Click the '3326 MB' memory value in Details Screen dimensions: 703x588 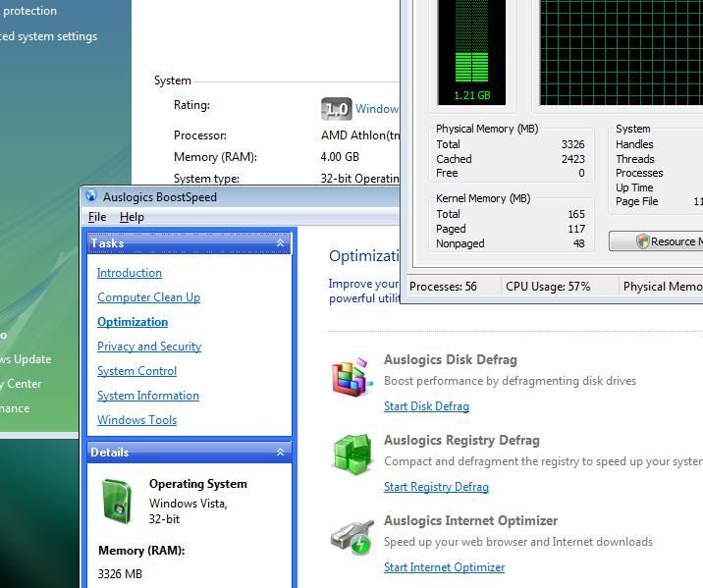point(120,574)
